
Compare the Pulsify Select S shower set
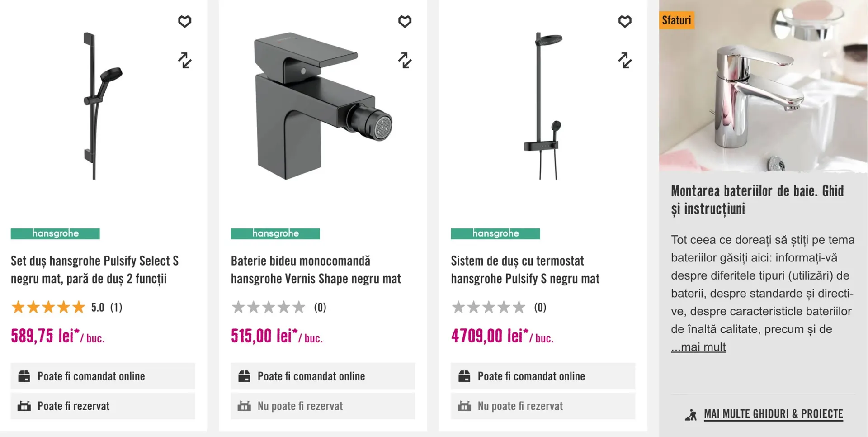point(184,60)
